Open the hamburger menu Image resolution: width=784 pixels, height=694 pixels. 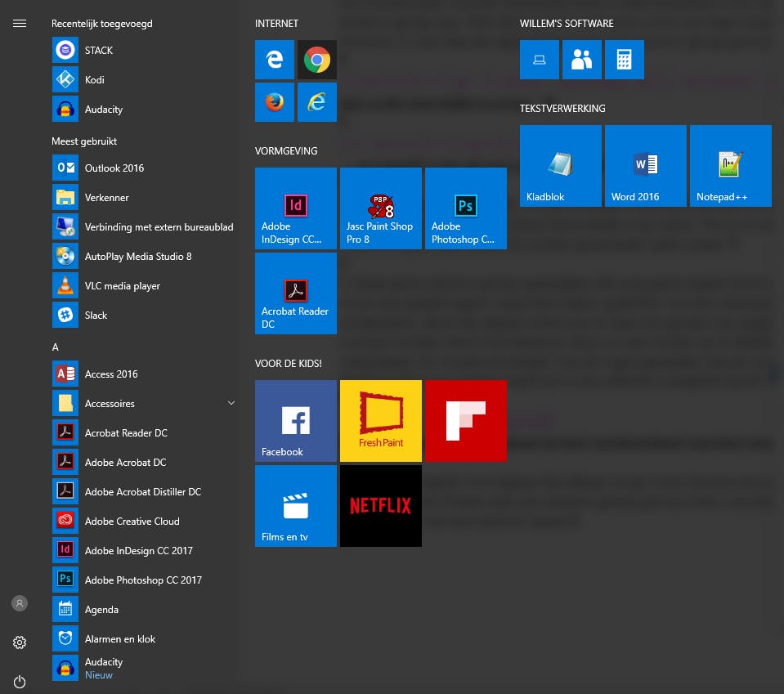20,23
